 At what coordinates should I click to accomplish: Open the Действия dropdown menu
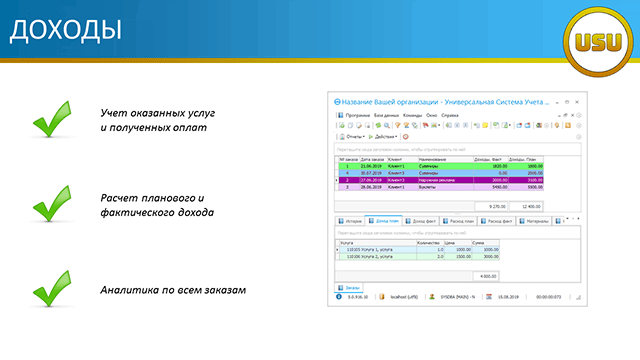[383, 137]
